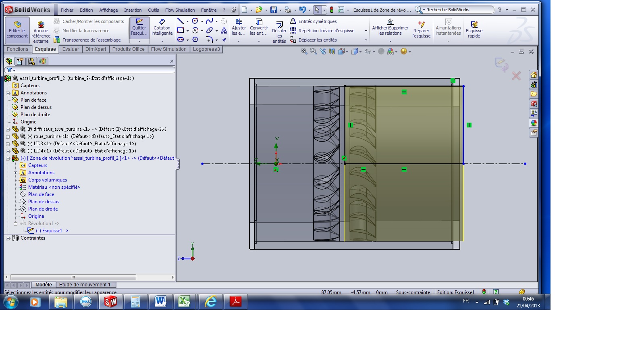This screenshot has height=363, width=644.
Task: Open the Insertion menu
Action: [x=133, y=10]
